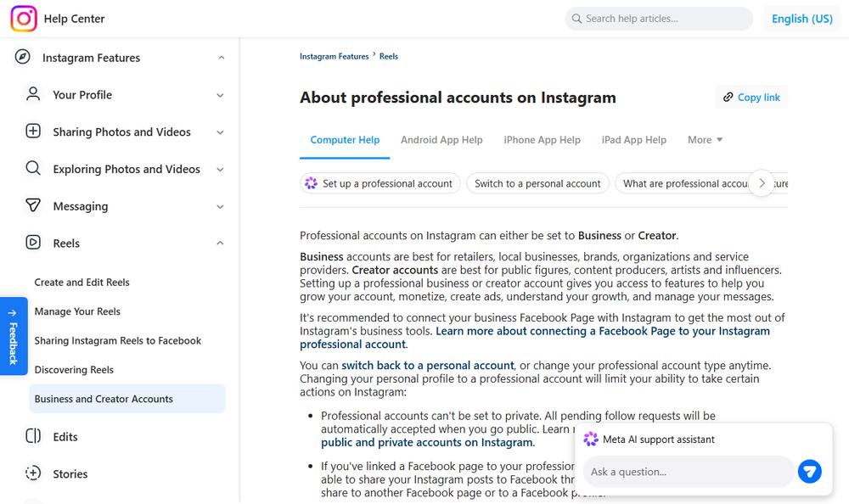Image resolution: width=849 pixels, height=504 pixels.
Task: Click the Exploring Photos magnifier icon
Action: click(x=33, y=168)
